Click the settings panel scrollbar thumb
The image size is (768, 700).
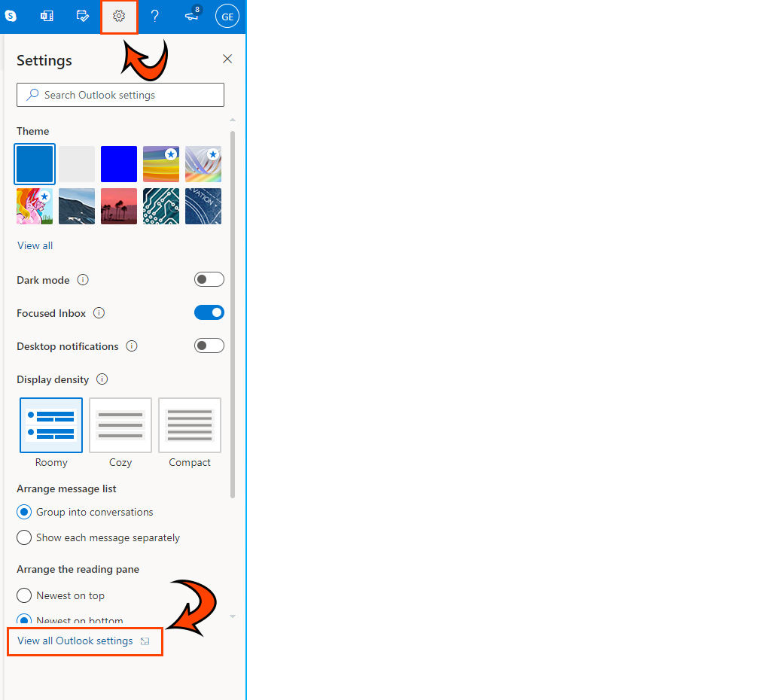tap(233, 315)
